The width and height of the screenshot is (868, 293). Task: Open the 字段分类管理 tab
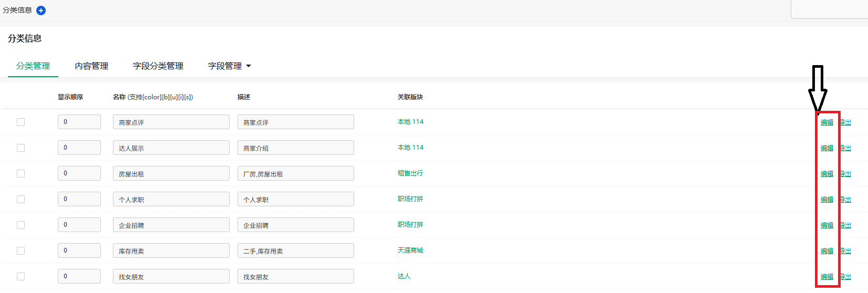click(158, 66)
